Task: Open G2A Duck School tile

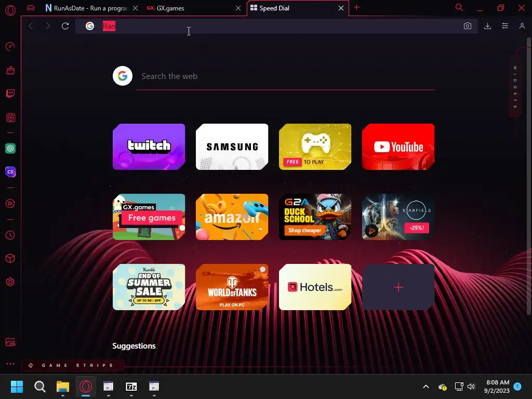Action: (x=315, y=217)
